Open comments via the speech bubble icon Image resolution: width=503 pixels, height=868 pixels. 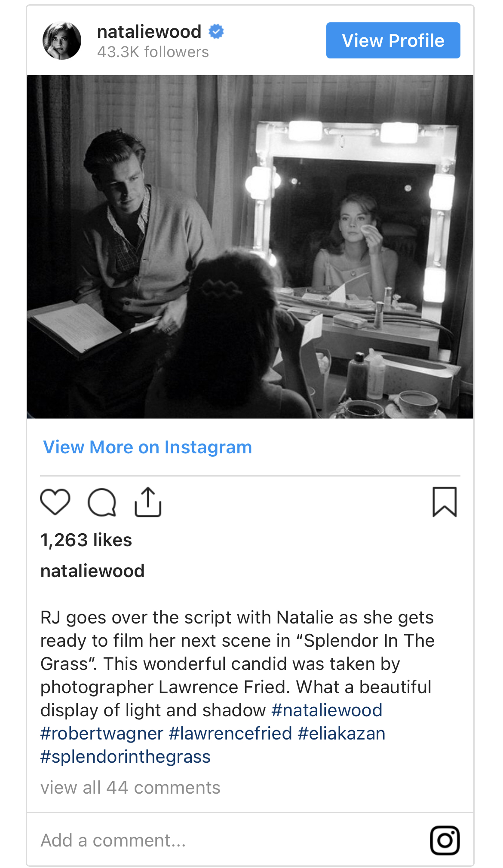(102, 502)
